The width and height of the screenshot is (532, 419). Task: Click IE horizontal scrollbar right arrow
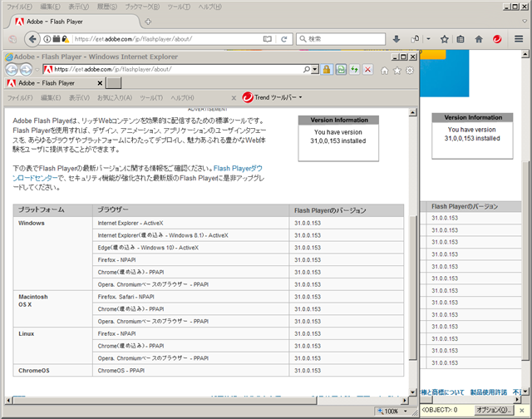coord(404,401)
